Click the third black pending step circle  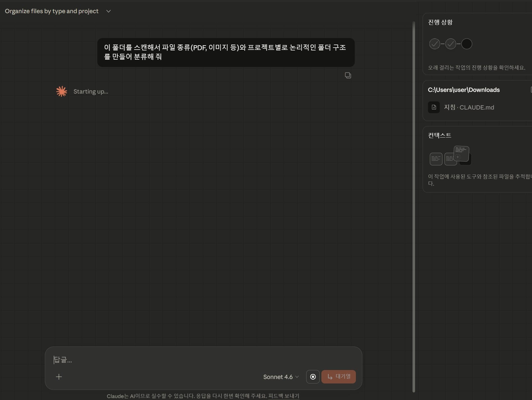(x=466, y=44)
